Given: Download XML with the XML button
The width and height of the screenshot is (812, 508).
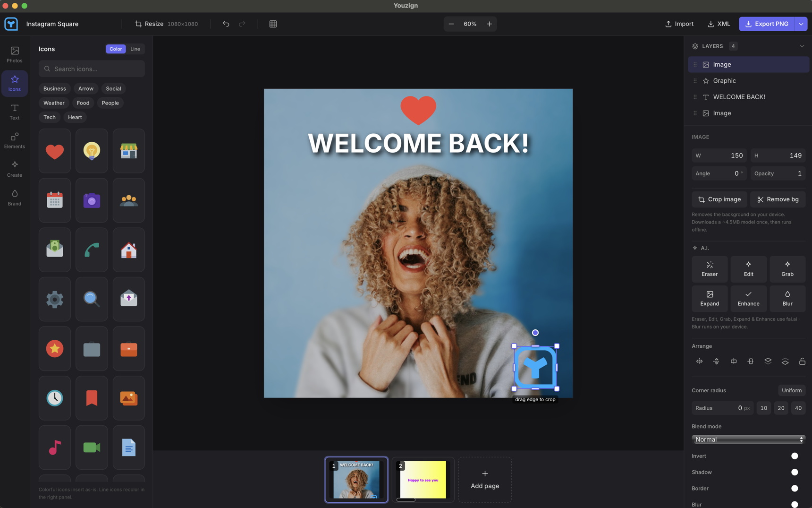Looking at the screenshot, I should click(x=719, y=24).
